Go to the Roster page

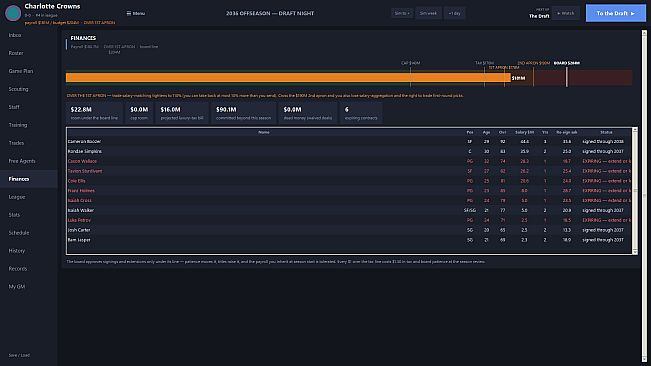29,53
